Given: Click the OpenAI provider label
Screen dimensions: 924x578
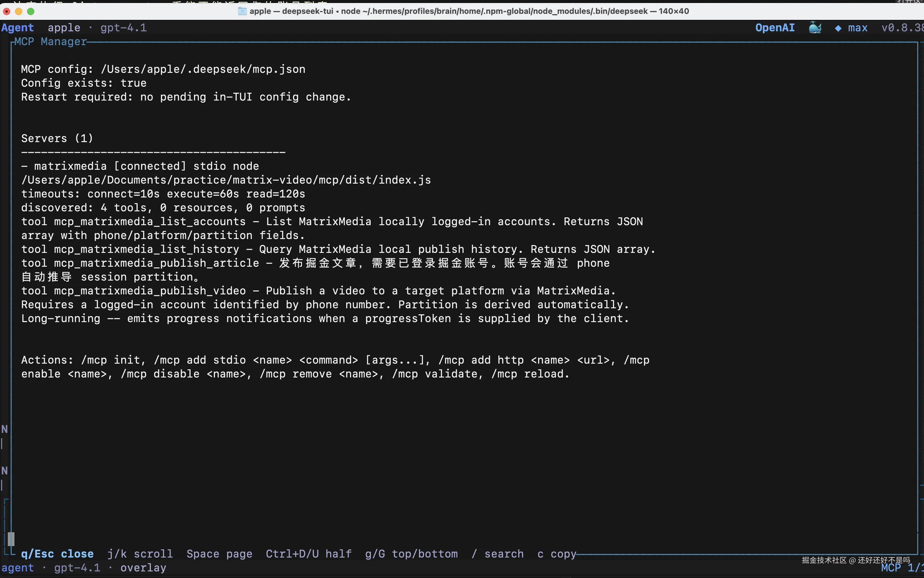Looking at the screenshot, I should (775, 28).
